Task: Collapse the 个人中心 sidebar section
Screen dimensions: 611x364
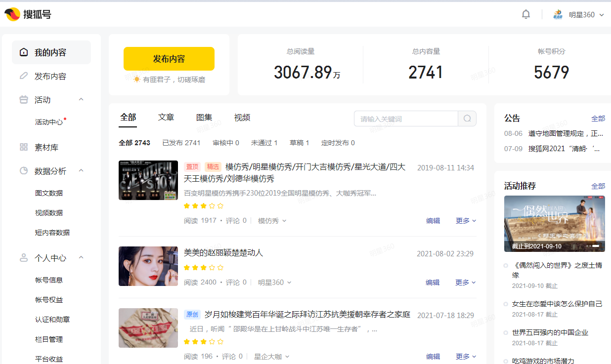Action: click(81, 258)
